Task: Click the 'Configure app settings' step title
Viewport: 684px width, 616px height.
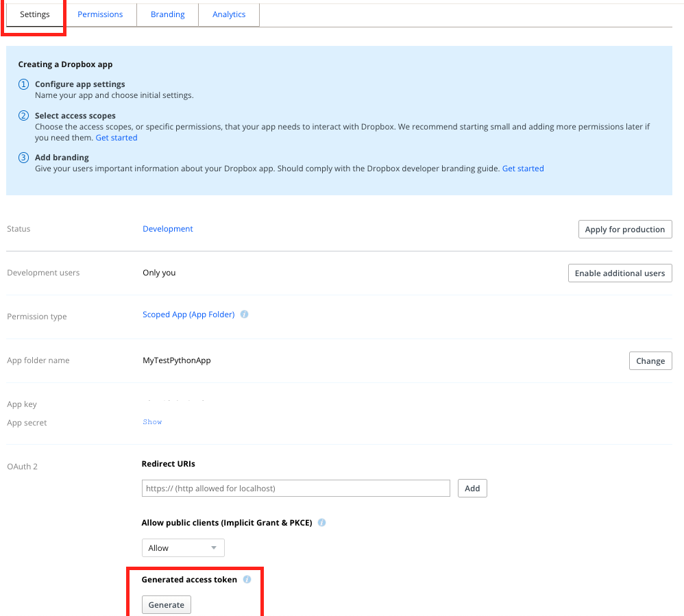Action: (x=80, y=84)
